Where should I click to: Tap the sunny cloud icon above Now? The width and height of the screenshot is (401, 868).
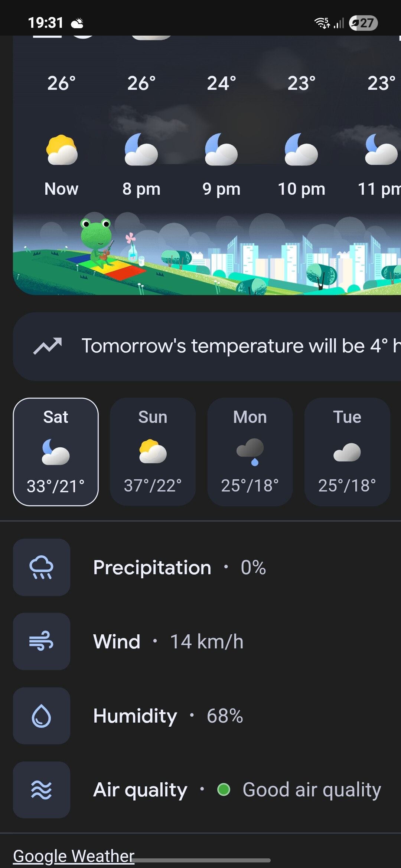pyautogui.click(x=62, y=150)
